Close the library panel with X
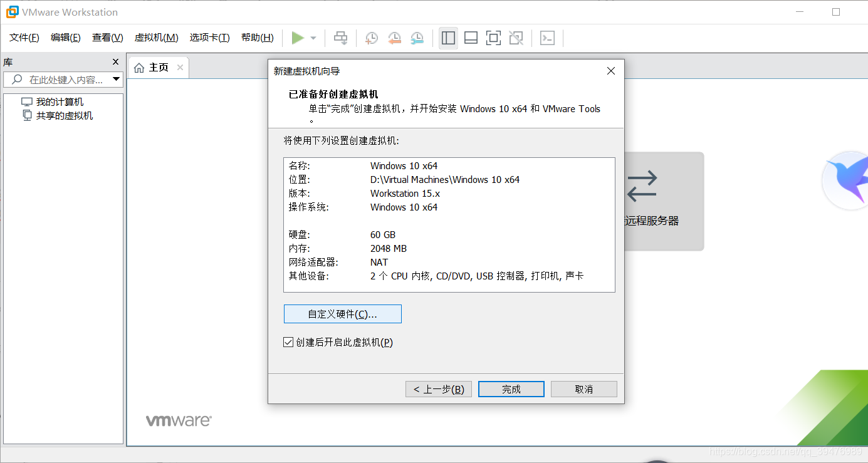 115,62
